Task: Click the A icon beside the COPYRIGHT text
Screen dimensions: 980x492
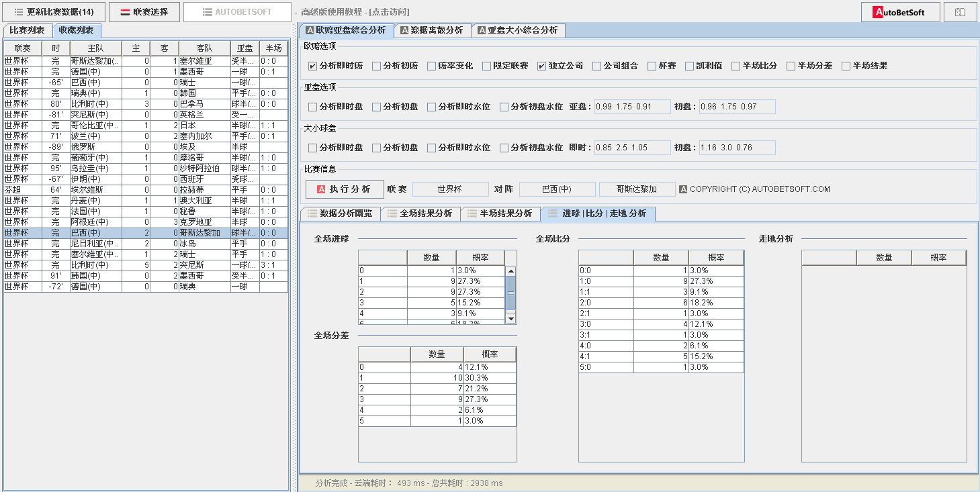Action: [x=683, y=189]
